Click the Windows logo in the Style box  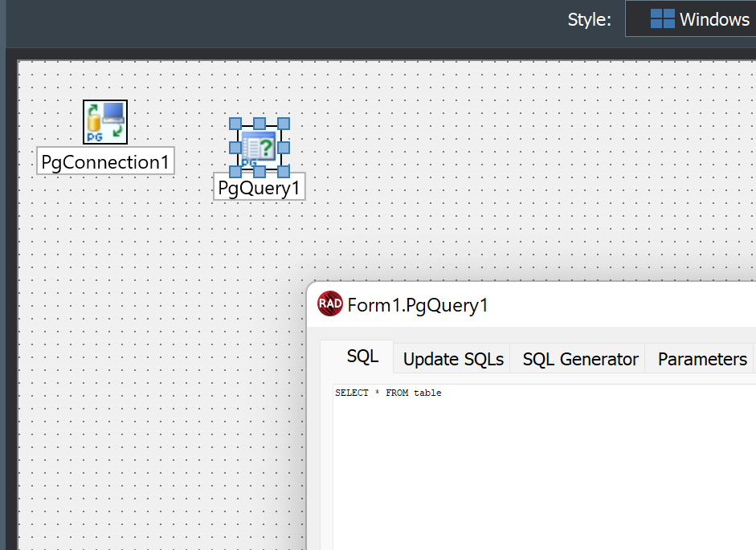click(x=662, y=19)
